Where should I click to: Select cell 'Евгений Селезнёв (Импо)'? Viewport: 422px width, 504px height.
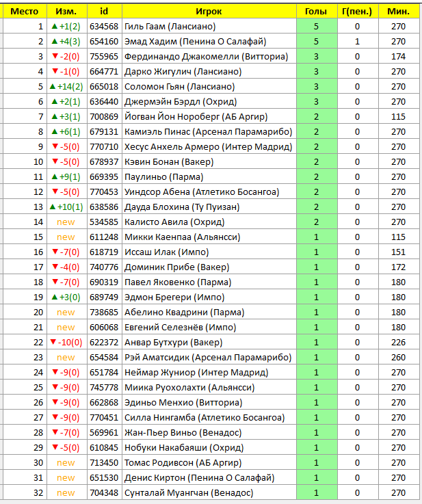pos(209,327)
